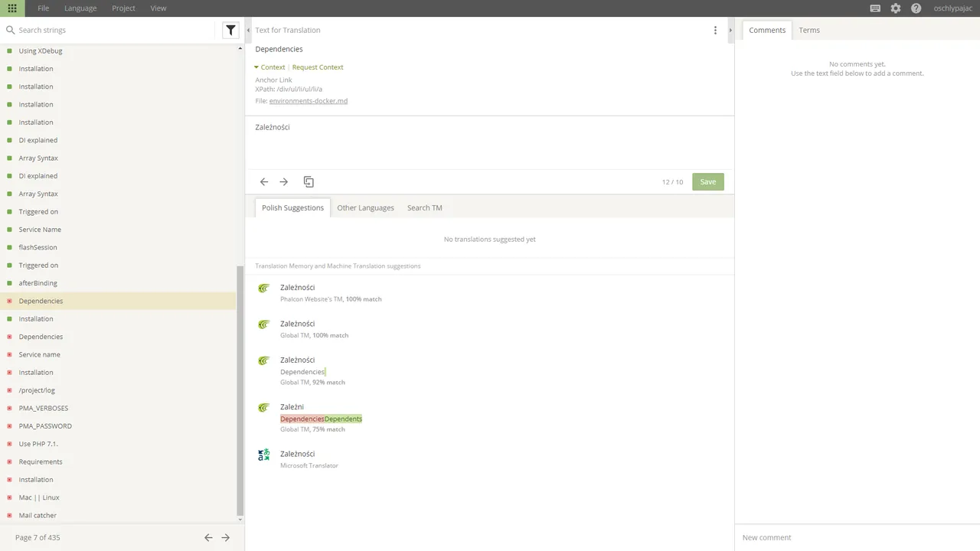This screenshot has width=980, height=551.
Task: Go to next string arrow
Action: click(283, 182)
